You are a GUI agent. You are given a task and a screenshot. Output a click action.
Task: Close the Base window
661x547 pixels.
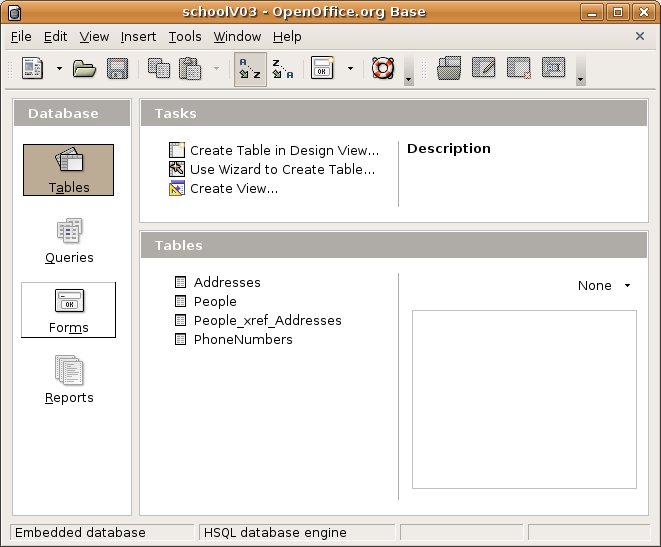644,12
